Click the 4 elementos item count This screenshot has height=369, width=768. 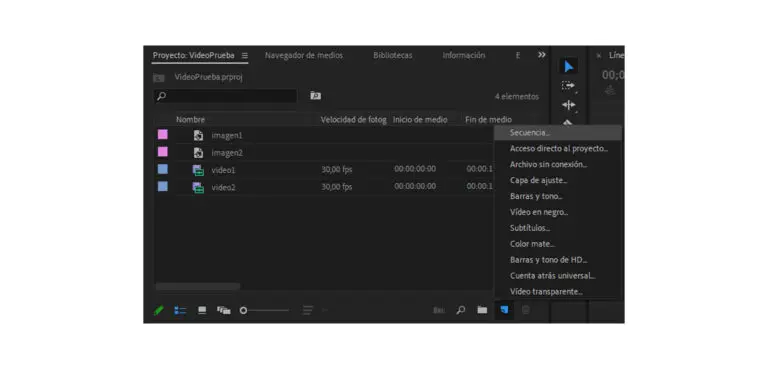(516, 97)
